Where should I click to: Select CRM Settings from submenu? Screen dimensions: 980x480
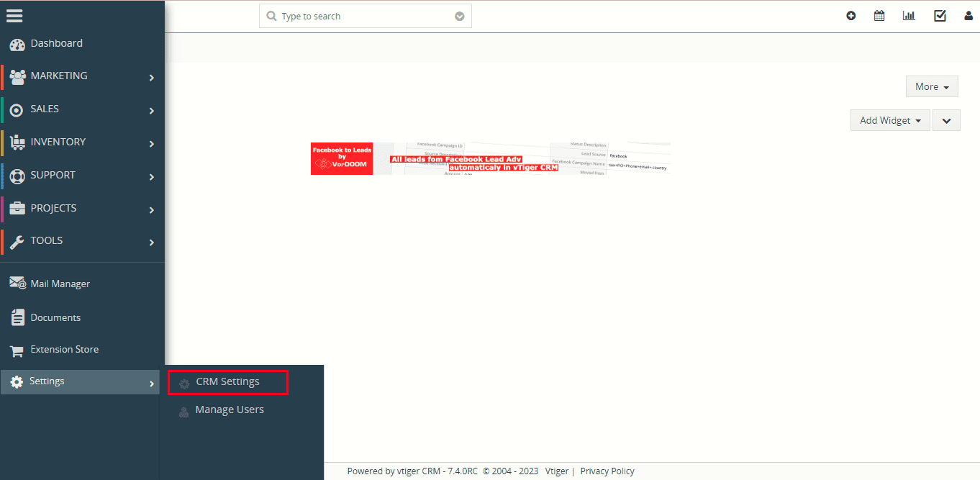[x=227, y=382]
